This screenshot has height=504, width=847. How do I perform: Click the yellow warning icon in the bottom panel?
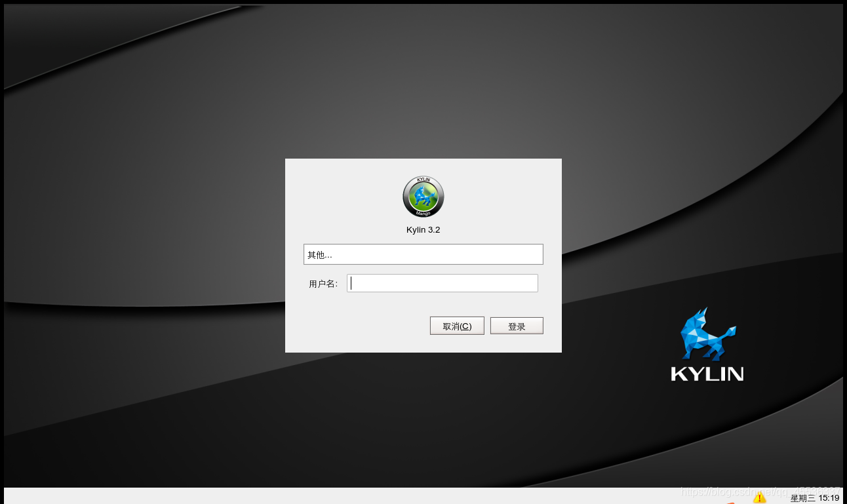760,498
